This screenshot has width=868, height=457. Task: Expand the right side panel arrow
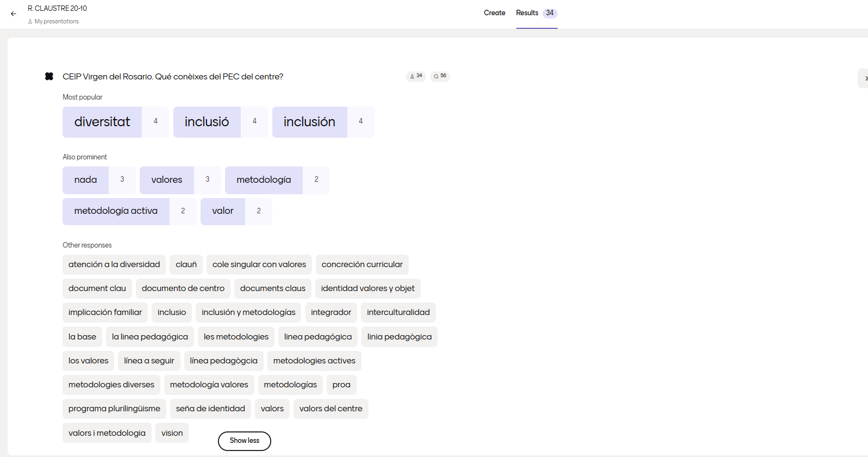pyautogui.click(x=864, y=78)
